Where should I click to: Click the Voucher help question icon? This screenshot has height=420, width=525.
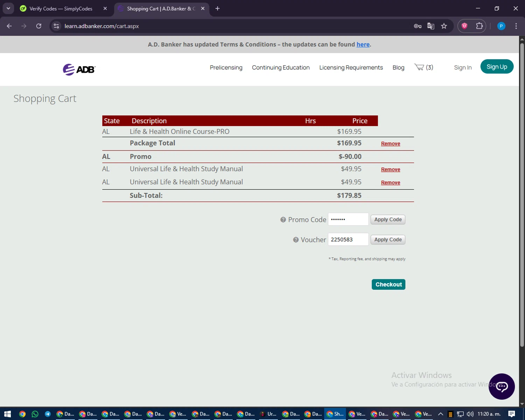296,240
